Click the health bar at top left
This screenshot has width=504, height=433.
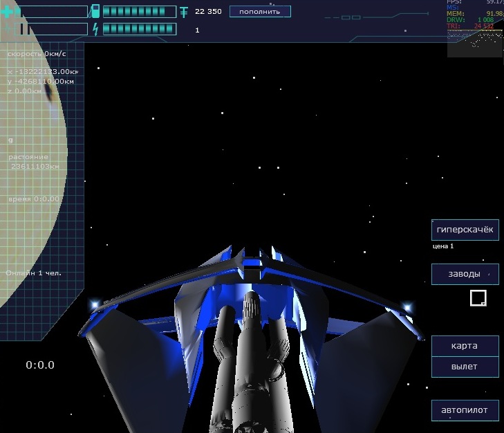50,12
